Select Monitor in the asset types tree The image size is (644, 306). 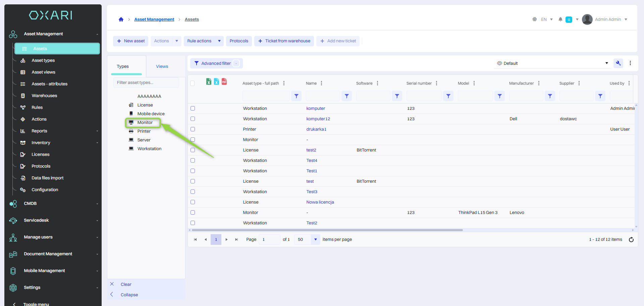[x=145, y=123]
